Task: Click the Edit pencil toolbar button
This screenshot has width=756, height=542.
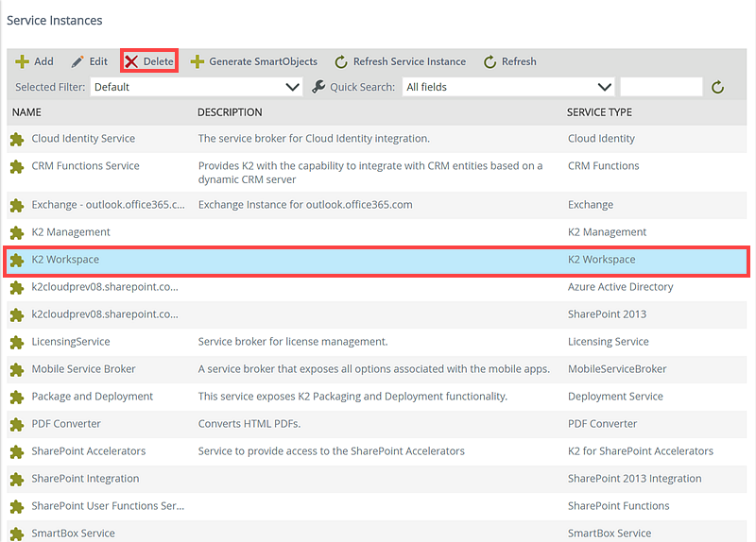Action: [x=90, y=61]
